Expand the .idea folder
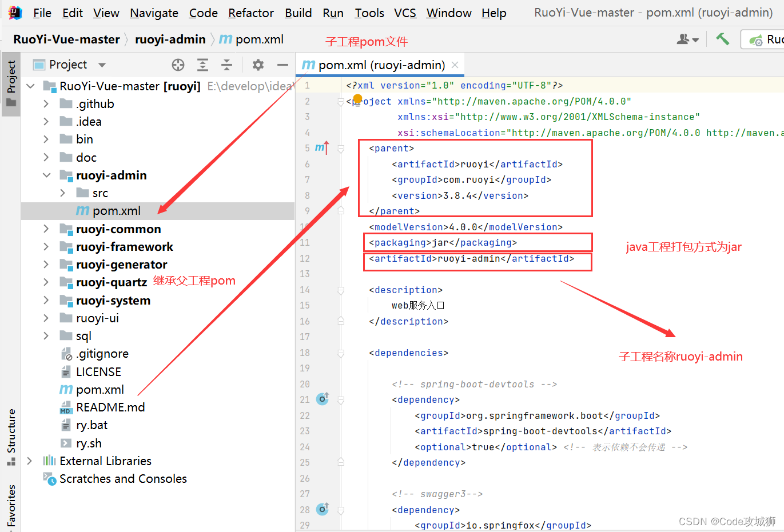Screen dimensions: 784x532 click(x=46, y=122)
